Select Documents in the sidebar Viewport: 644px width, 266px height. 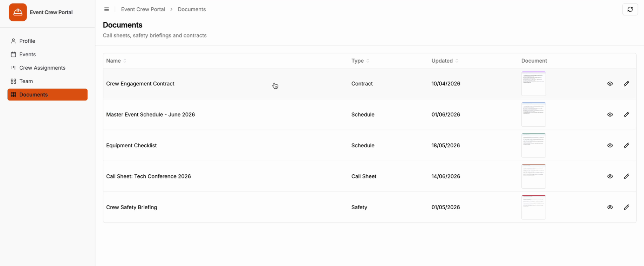click(x=47, y=94)
